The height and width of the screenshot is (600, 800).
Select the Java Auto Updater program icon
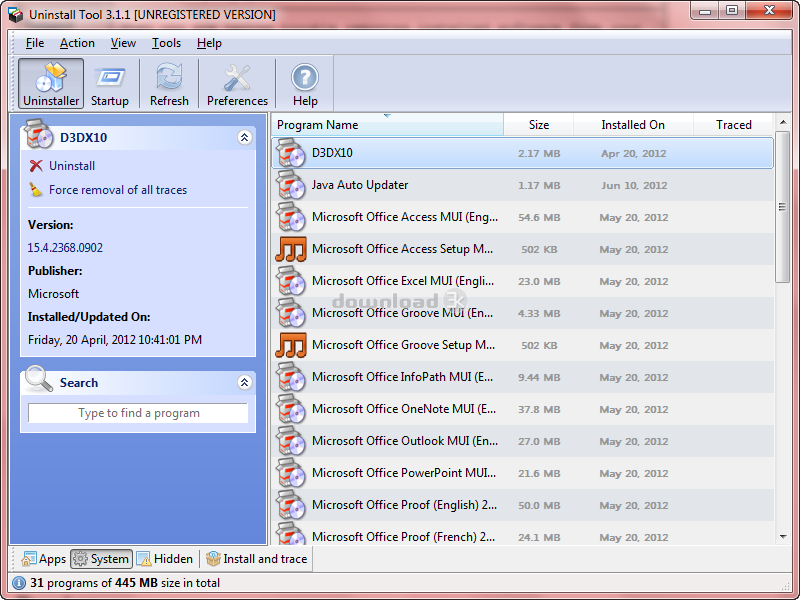pos(290,185)
